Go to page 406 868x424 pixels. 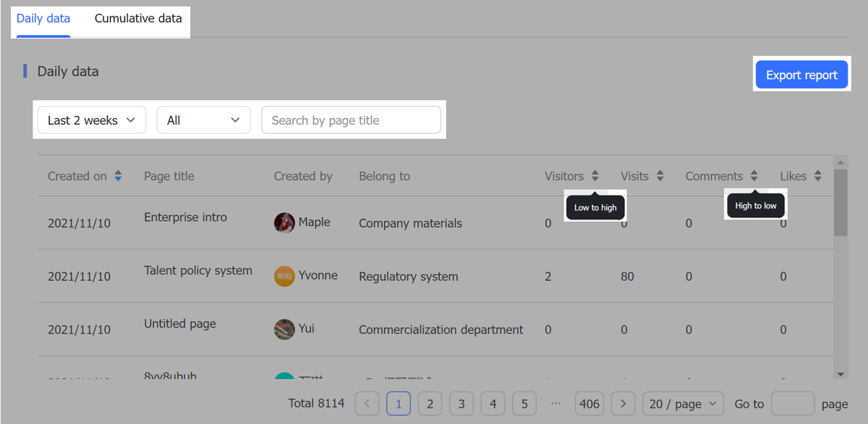(x=589, y=404)
